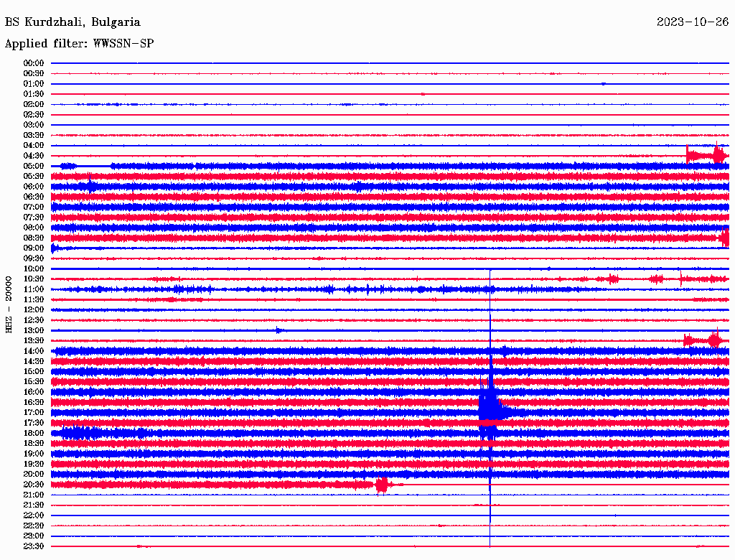The height and width of the screenshot is (560, 735).
Task: Click the 04:00 time label
Action: point(33,146)
